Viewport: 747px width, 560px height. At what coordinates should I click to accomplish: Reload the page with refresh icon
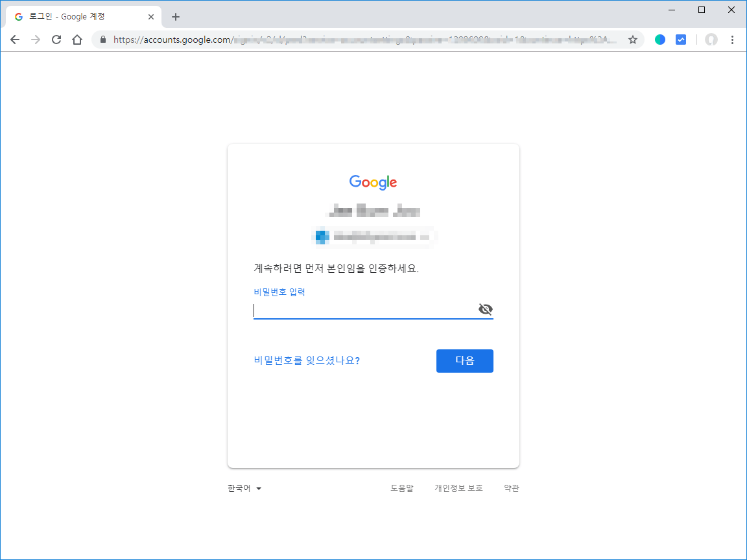tap(56, 40)
